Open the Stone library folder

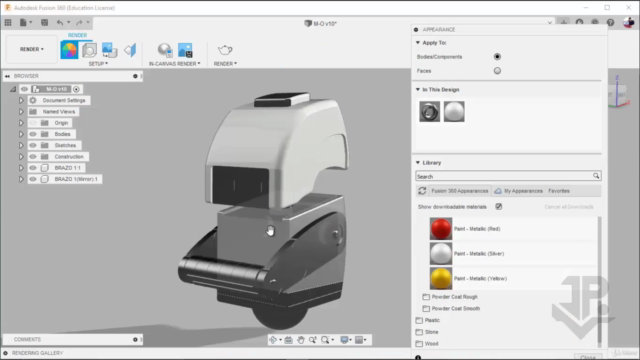tap(427, 332)
